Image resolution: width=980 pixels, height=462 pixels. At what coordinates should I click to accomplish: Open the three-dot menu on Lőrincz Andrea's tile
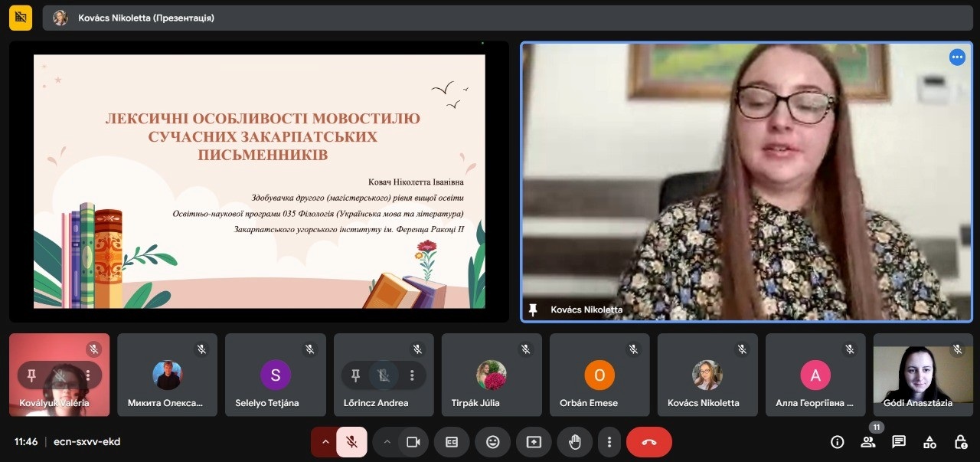(x=413, y=375)
